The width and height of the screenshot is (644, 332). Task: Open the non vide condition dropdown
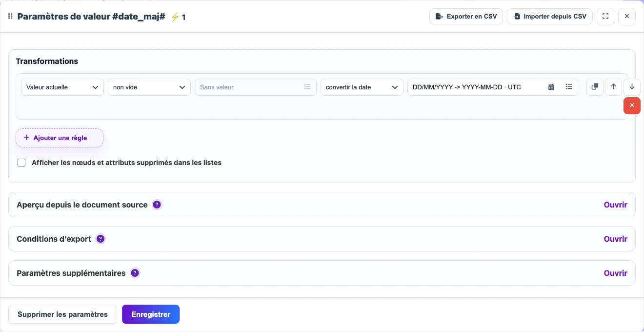point(149,87)
